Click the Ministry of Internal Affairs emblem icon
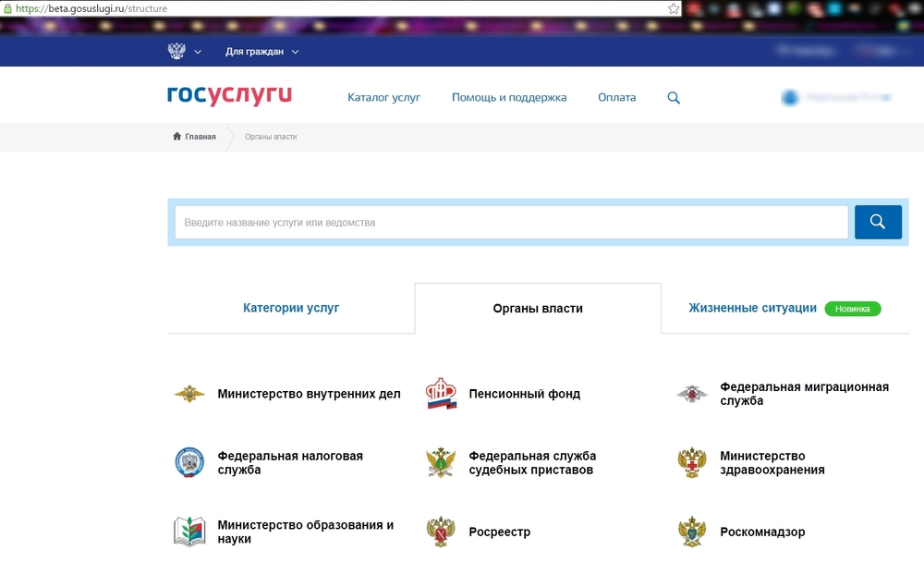Image resolution: width=924 pixels, height=575 pixels. click(189, 394)
